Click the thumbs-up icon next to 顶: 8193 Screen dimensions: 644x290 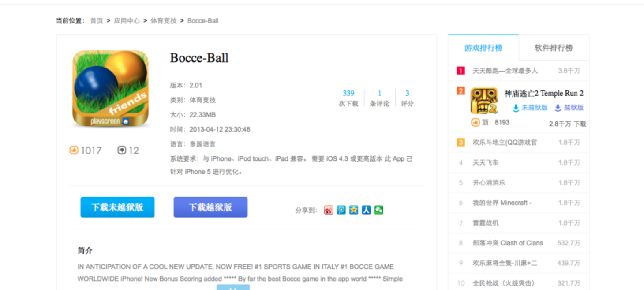tap(476, 122)
